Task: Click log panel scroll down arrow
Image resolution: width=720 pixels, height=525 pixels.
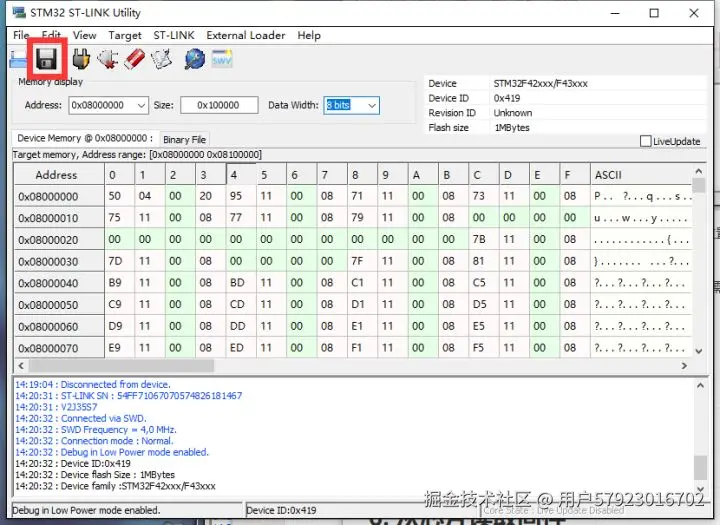Action: (700, 489)
